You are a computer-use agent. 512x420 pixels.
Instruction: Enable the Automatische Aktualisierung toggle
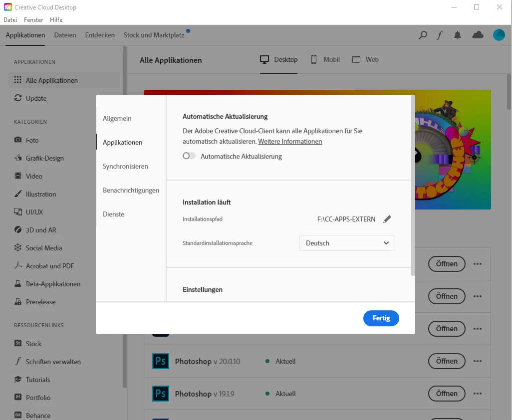189,156
